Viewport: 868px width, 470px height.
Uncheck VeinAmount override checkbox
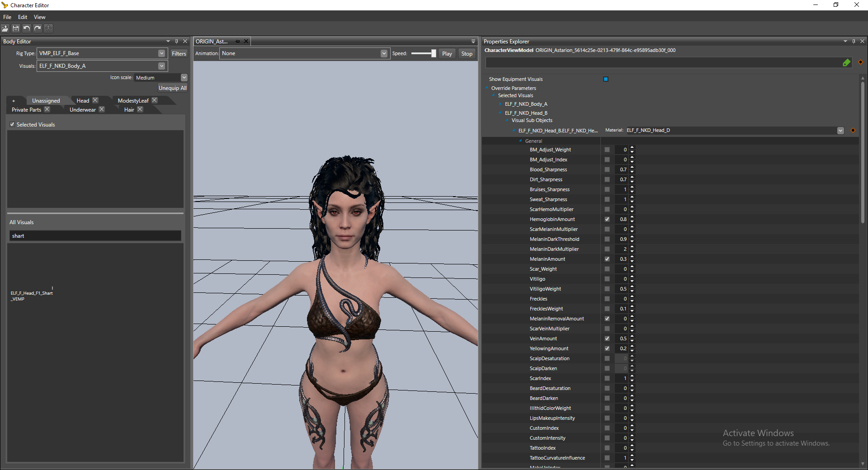click(607, 338)
